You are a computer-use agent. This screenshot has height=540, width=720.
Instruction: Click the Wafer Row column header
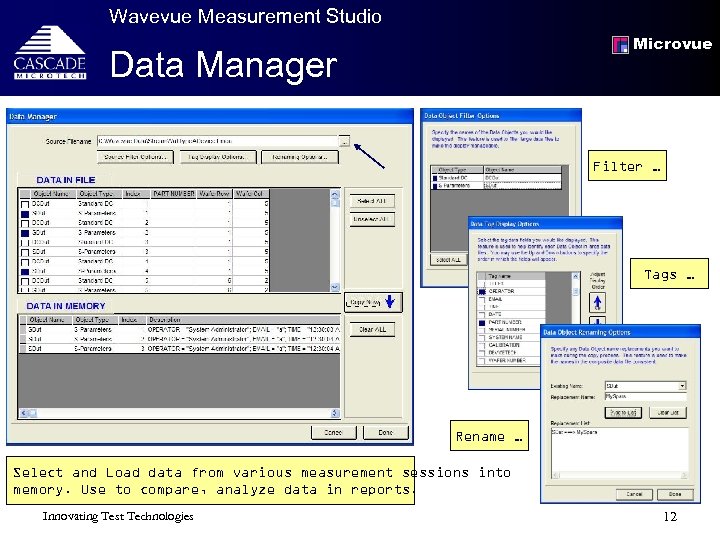point(214,194)
